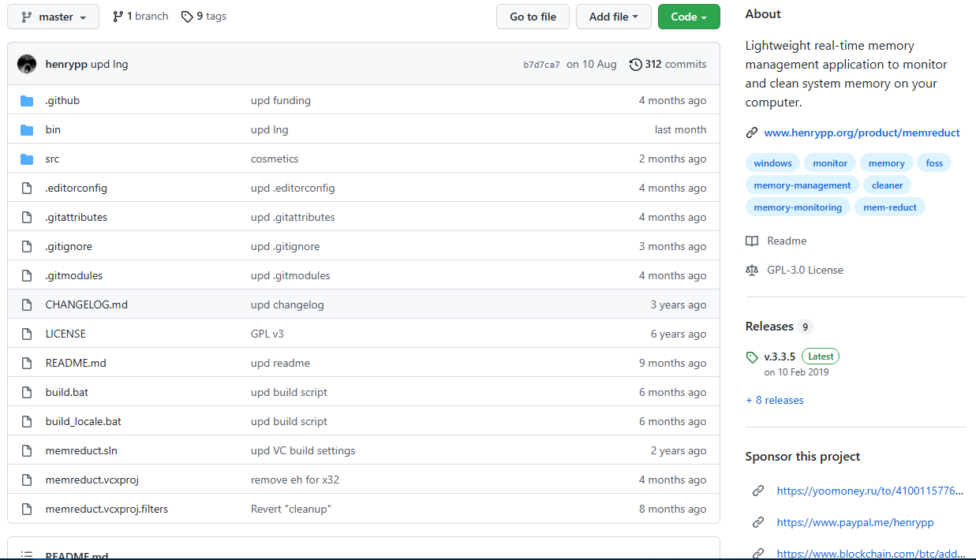Select the mem-reduct topic tag
This screenshot has height=560, width=976.
pos(890,207)
